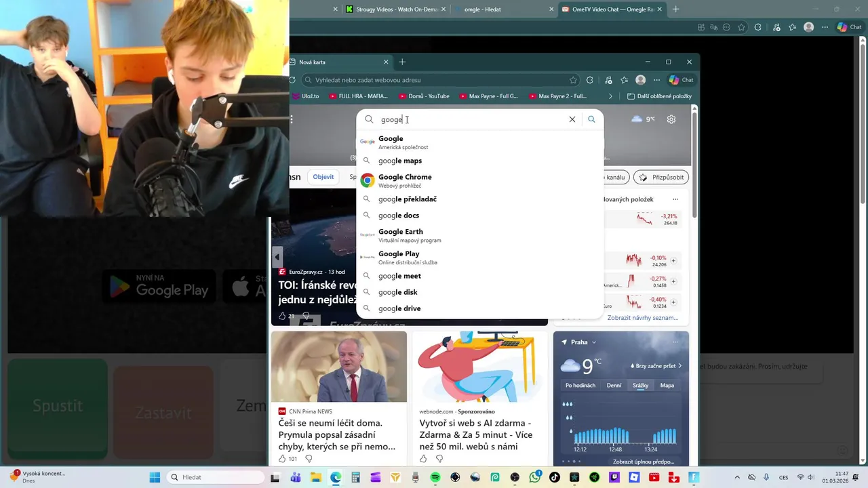Add the -0,10% stock to watchlist
Screen dimensions: 868x488
tap(673, 261)
